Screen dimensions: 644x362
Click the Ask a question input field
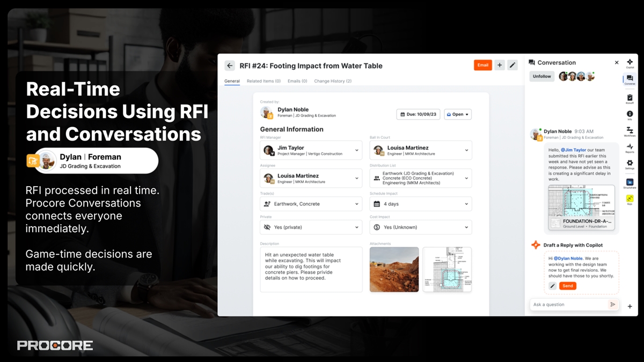(569, 305)
